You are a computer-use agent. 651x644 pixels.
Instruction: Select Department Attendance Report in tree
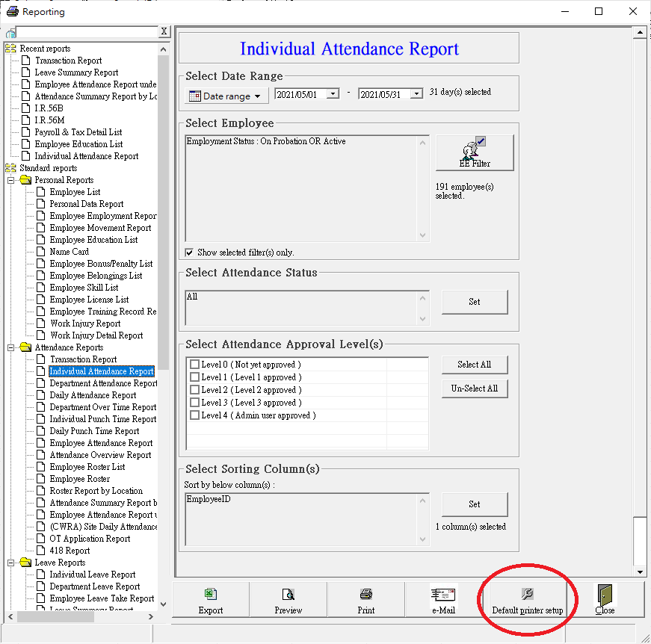tap(103, 383)
